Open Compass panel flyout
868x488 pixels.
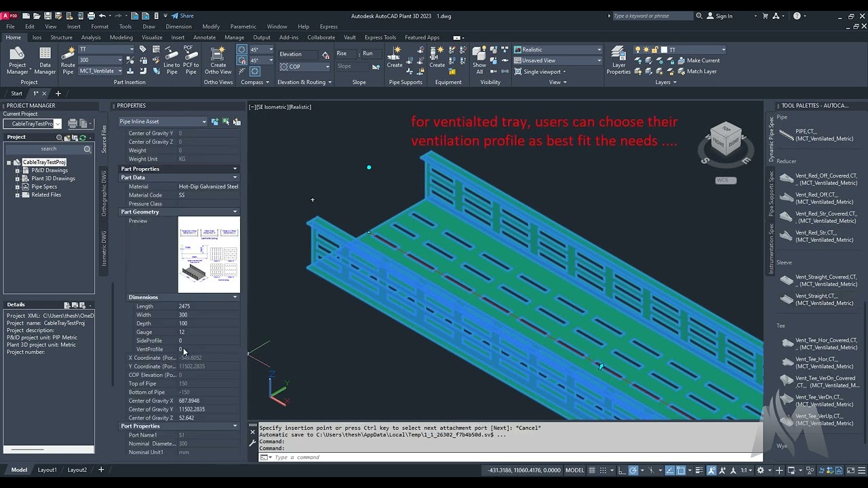coord(255,82)
